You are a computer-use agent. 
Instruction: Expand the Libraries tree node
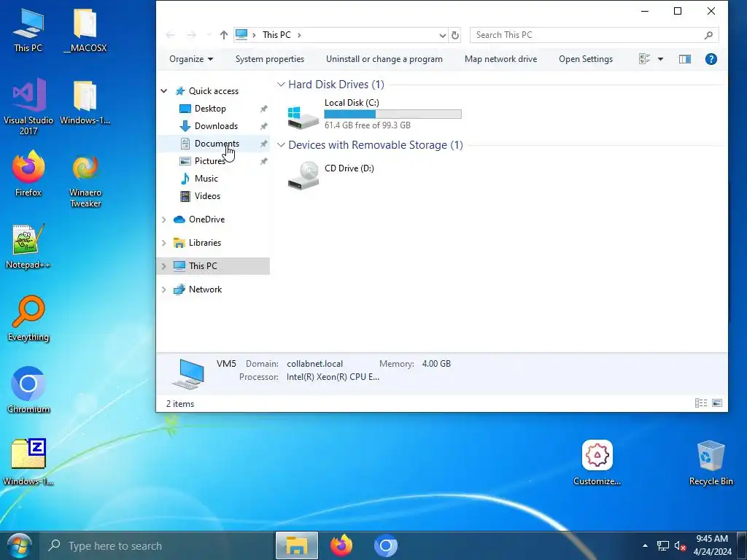click(x=164, y=243)
